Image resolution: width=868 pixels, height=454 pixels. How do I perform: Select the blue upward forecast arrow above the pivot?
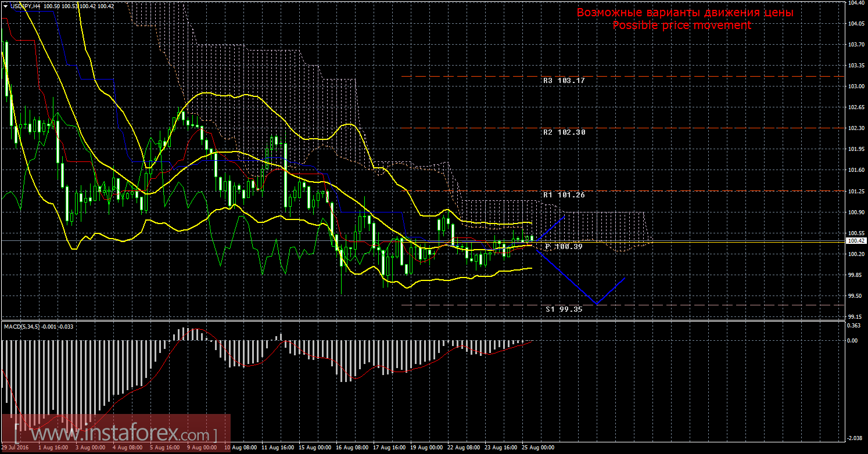pos(550,229)
